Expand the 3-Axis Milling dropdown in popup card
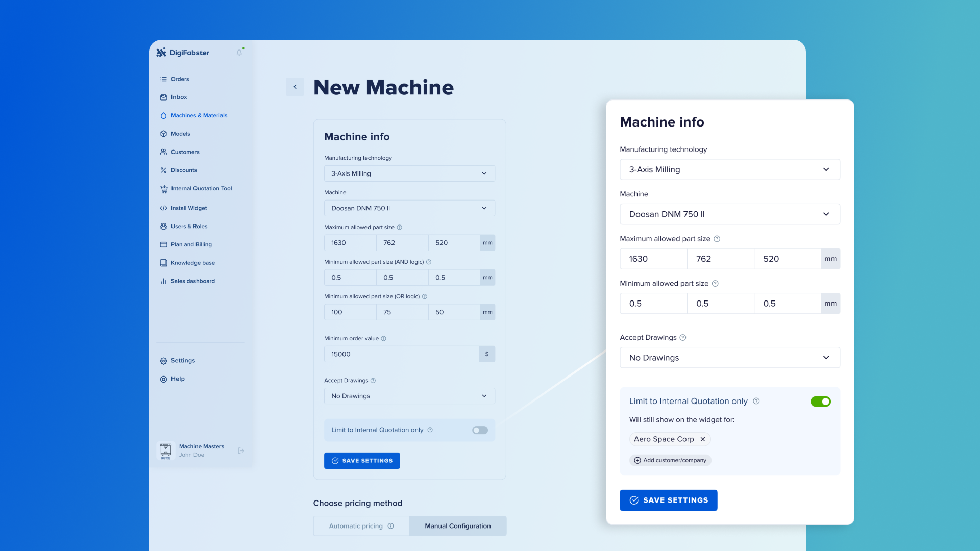This screenshot has width=980, height=551. click(729, 169)
